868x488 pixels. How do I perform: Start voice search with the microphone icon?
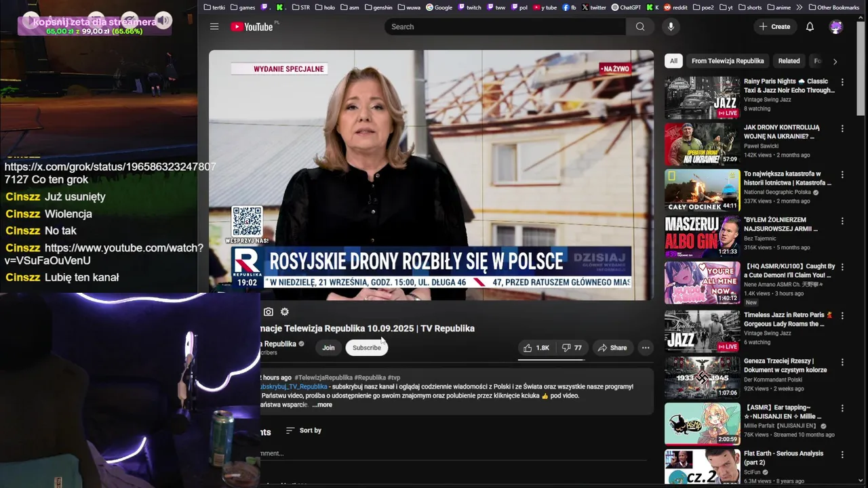tap(671, 26)
